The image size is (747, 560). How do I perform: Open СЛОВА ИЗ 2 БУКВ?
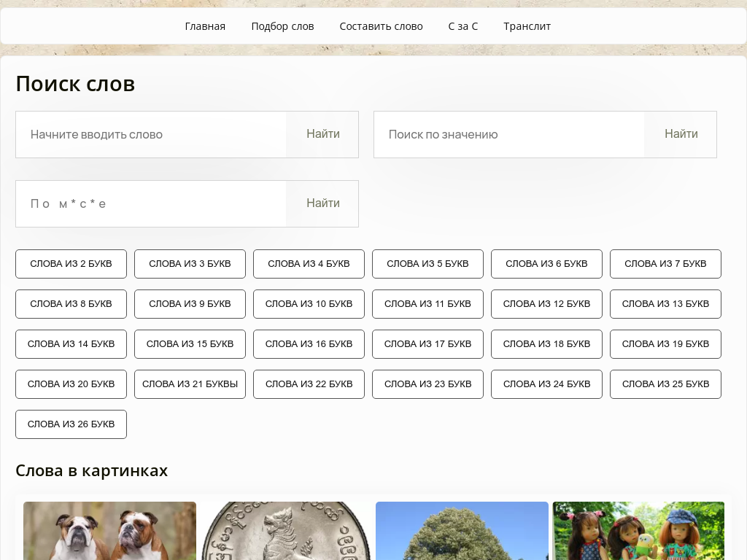[71, 264]
